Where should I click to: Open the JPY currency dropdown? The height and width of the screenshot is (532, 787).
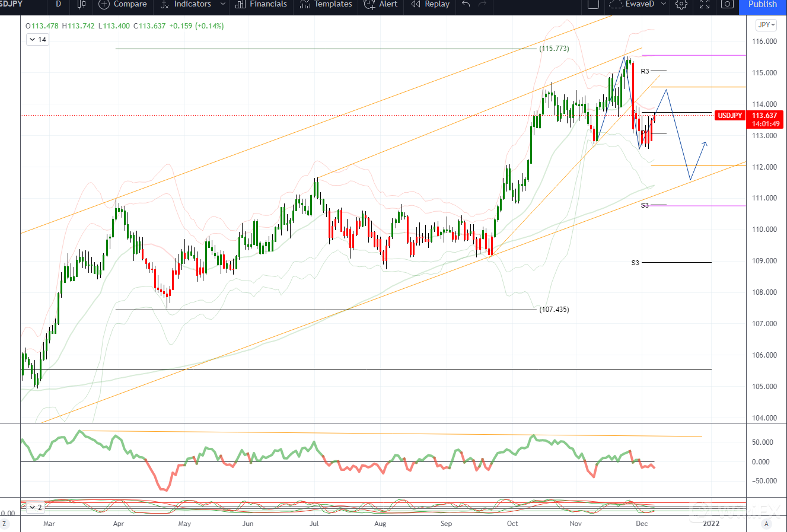tap(766, 25)
